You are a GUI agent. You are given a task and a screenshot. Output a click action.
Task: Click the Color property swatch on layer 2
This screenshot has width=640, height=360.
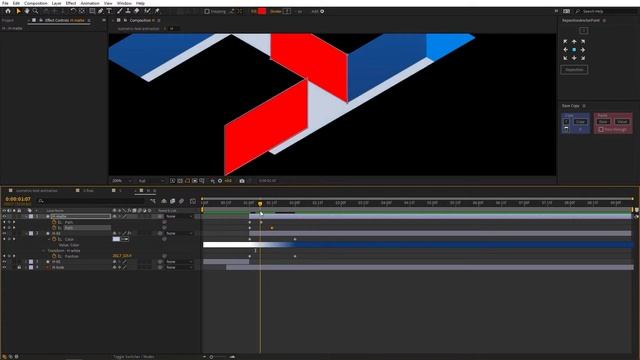116,239
